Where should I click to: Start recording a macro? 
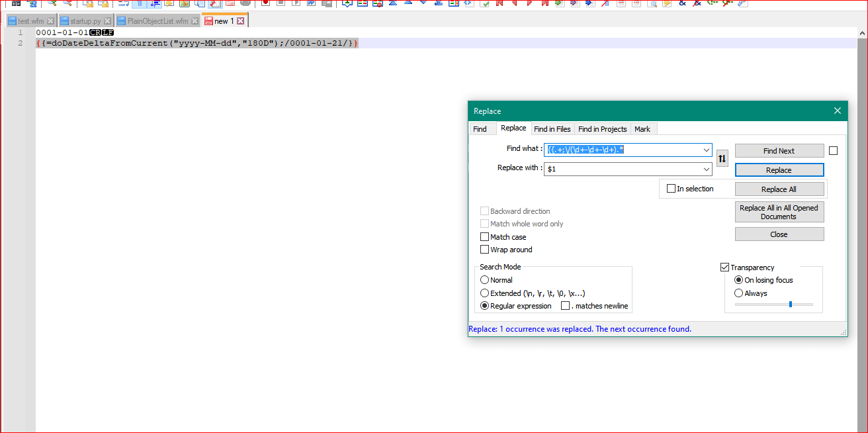tap(265, 4)
